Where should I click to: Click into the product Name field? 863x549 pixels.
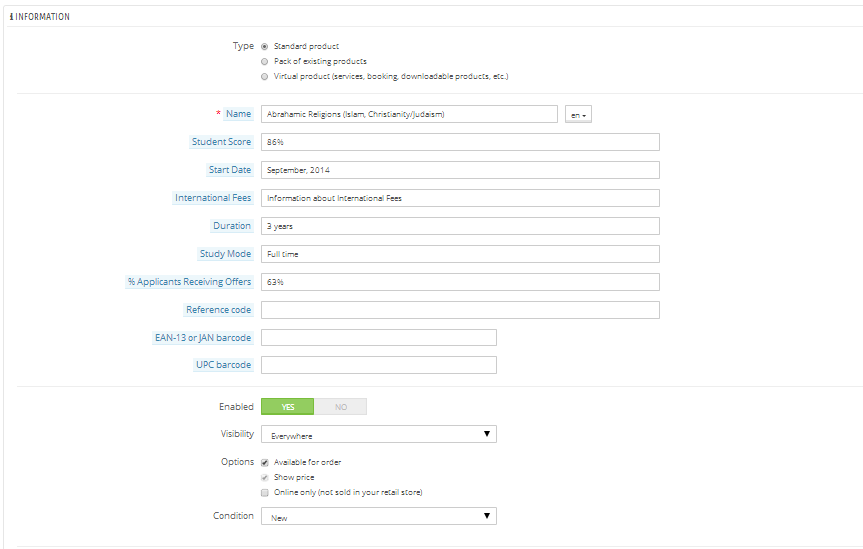point(409,114)
